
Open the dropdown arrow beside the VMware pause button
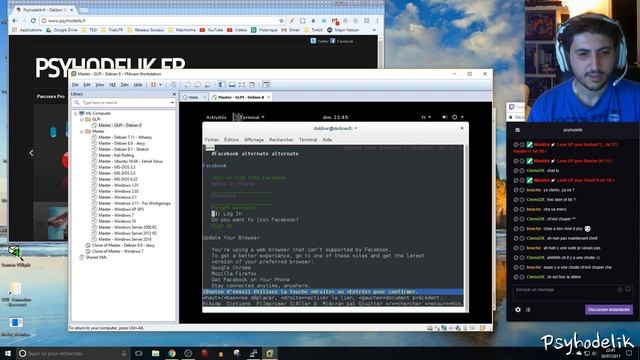(x=160, y=85)
